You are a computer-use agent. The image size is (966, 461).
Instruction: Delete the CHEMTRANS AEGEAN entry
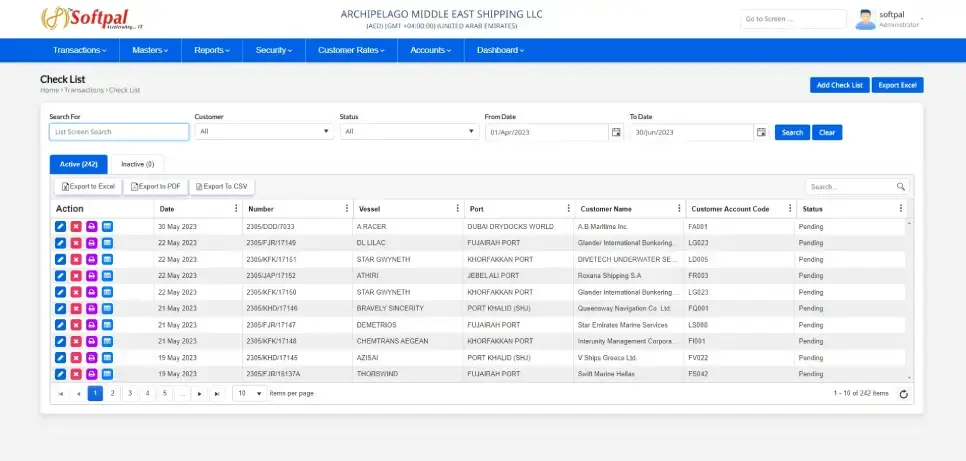(x=76, y=341)
